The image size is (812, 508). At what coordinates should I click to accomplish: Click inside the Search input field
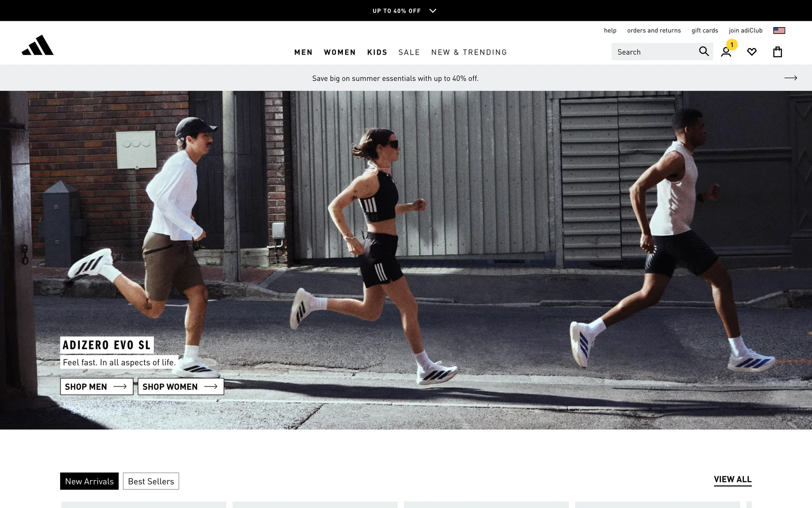click(653, 52)
